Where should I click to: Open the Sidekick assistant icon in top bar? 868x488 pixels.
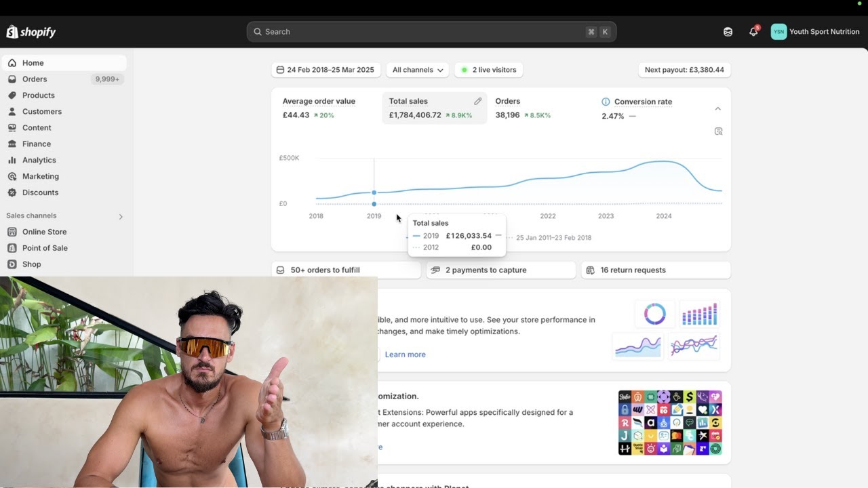tap(728, 32)
